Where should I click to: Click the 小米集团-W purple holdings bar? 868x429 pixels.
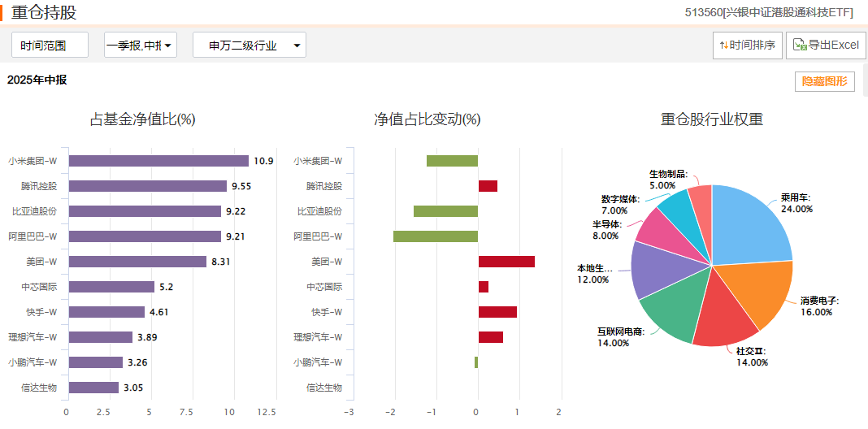pos(158,161)
